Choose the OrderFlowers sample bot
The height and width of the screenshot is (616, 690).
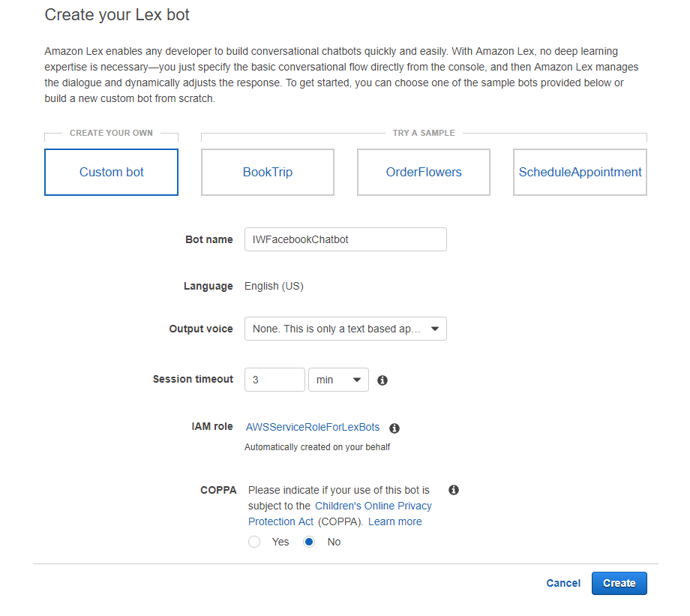[x=424, y=172]
